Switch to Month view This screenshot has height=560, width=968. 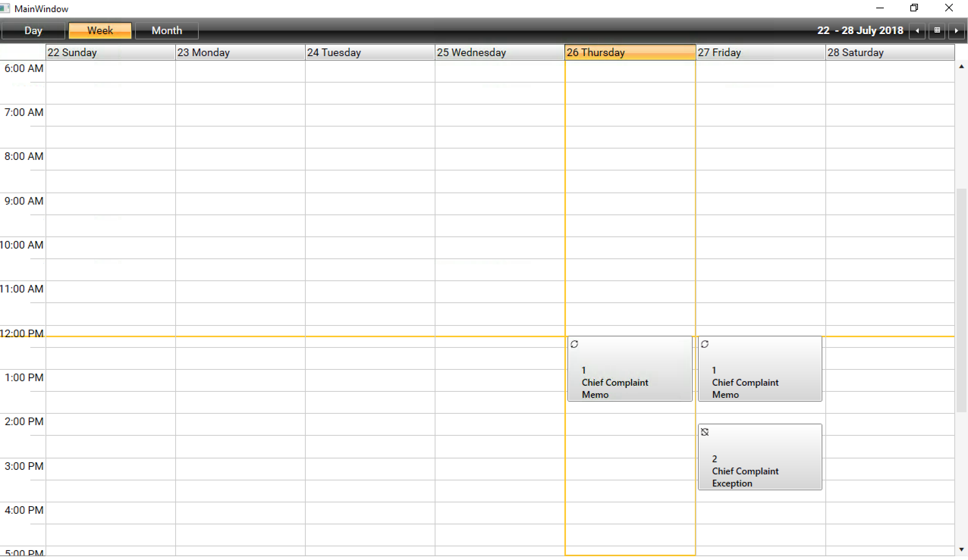click(167, 31)
